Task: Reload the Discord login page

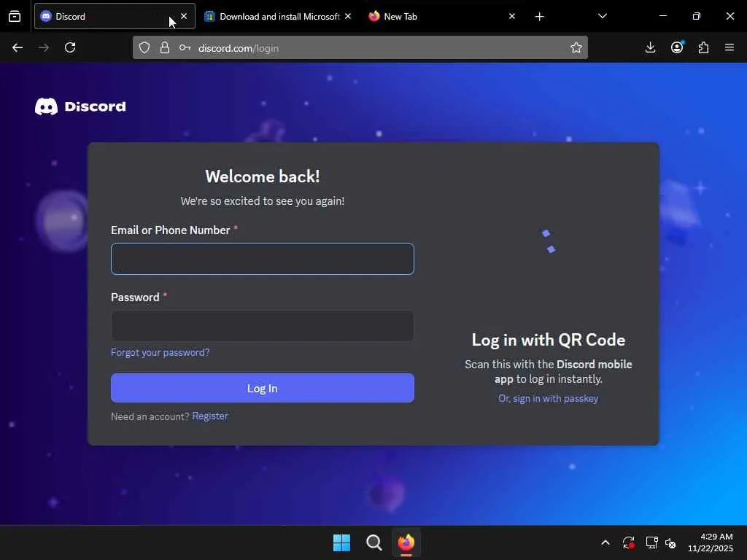Action: coord(70,47)
